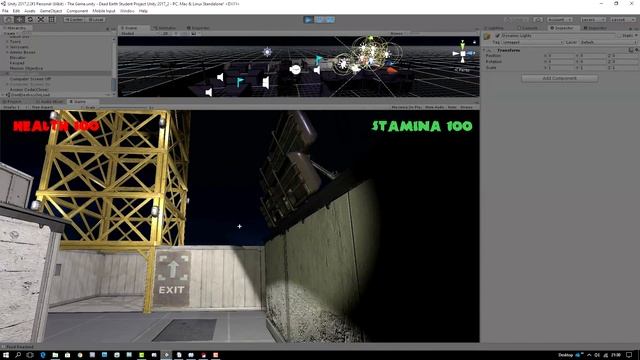Image resolution: width=640 pixels, height=360 pixels.
Task: Select the Rotate tool in toolbar
Action: [30, 20]
